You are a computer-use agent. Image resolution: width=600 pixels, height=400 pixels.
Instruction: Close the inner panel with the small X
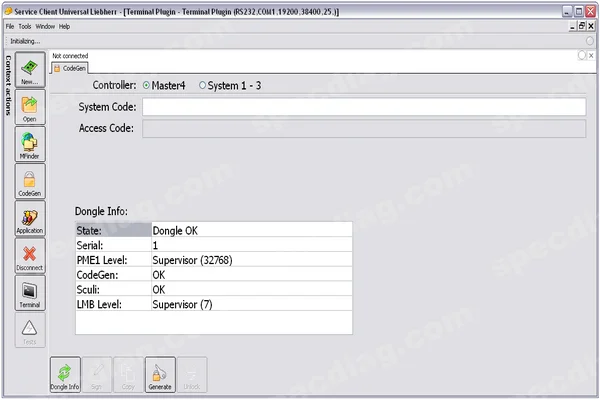591,56
